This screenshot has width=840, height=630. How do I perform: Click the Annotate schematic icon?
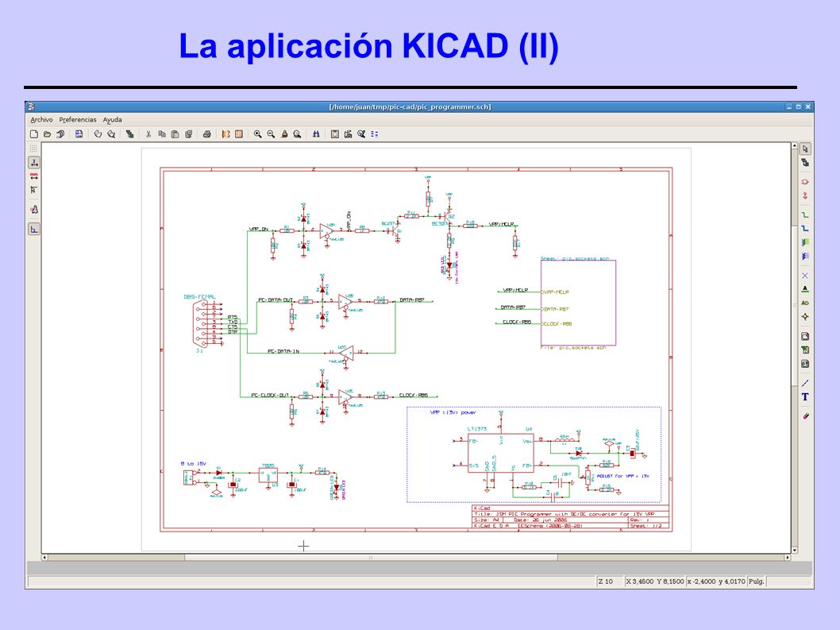click(349, 134)
